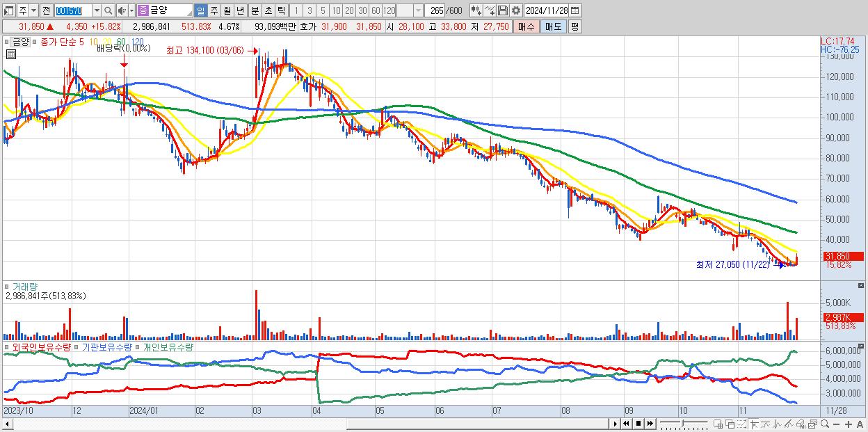
Task: Choose the 3 interval button
Action: [310, 10]
